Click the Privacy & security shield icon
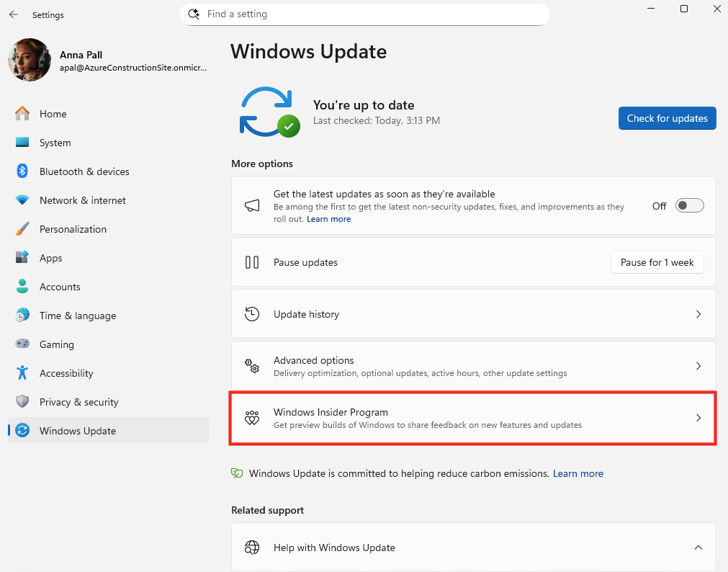This screenshot has height=572, width=728. click(22, 402)
